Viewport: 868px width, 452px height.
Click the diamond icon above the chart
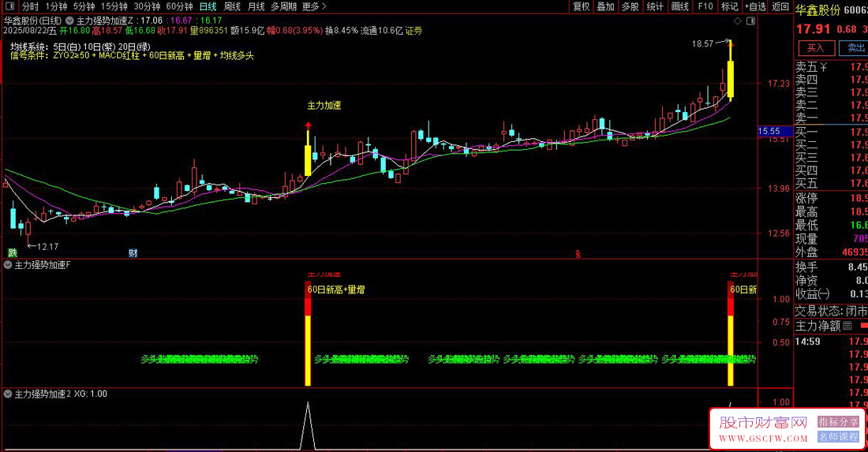click(x=737, y=21)
